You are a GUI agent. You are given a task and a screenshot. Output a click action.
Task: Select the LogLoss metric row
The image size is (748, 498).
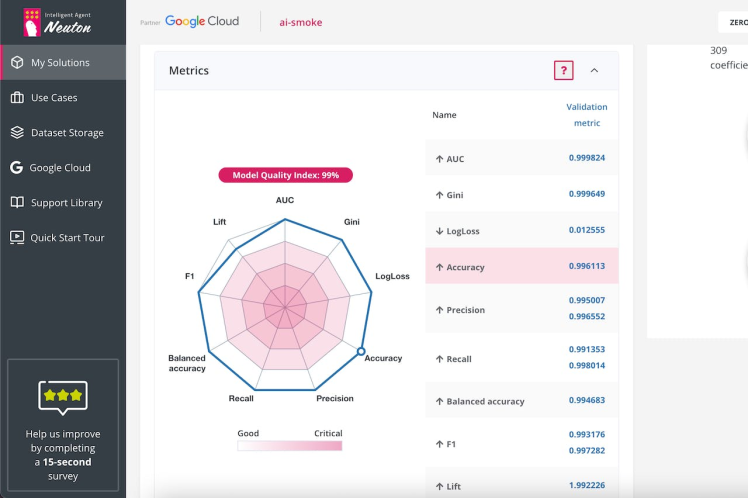(x=521, y=231)
